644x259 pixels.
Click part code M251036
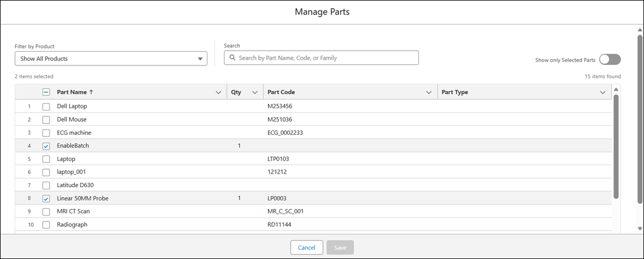(x=280, y=120)
